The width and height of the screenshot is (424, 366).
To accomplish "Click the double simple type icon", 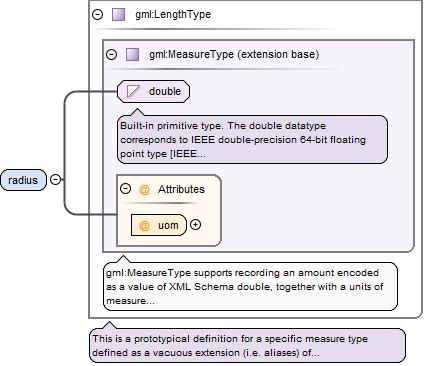I will [133, 91].
